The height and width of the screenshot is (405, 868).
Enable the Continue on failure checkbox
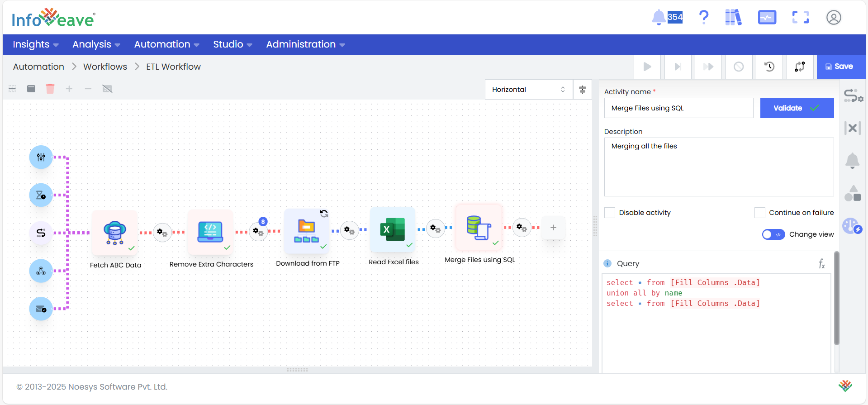coord(760,213)
